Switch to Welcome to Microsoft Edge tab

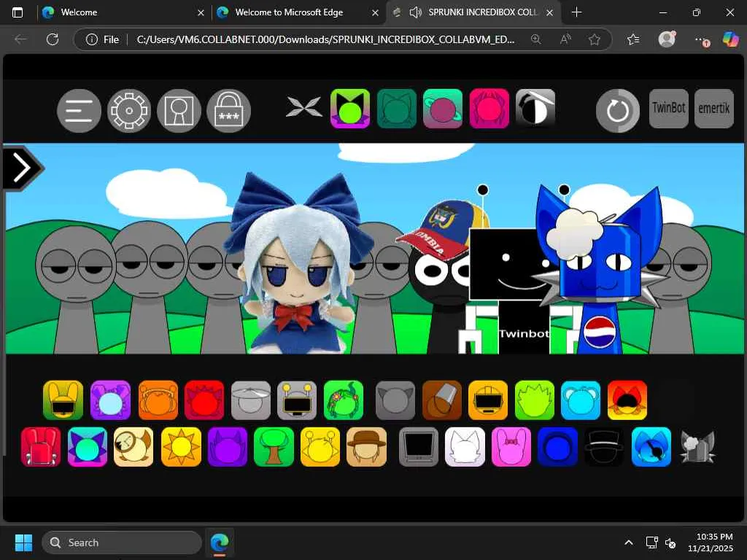pos(298,12)
